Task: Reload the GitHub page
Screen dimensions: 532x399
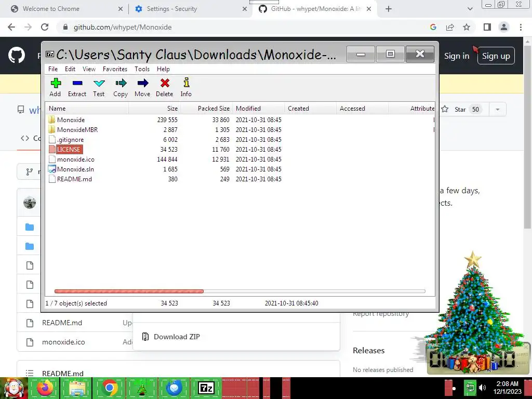Action: click(45, 27)
